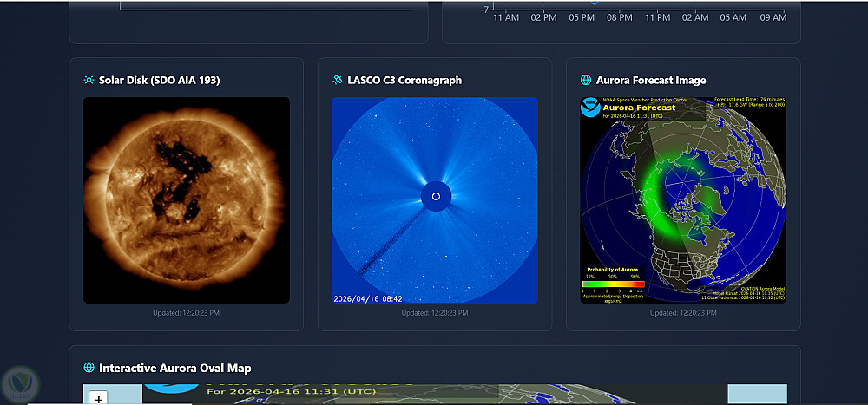Click the '2026/04/16 08:42' timestamp on the coronagraph
Viewport: 868px width, 405px height.
[367, 299]
